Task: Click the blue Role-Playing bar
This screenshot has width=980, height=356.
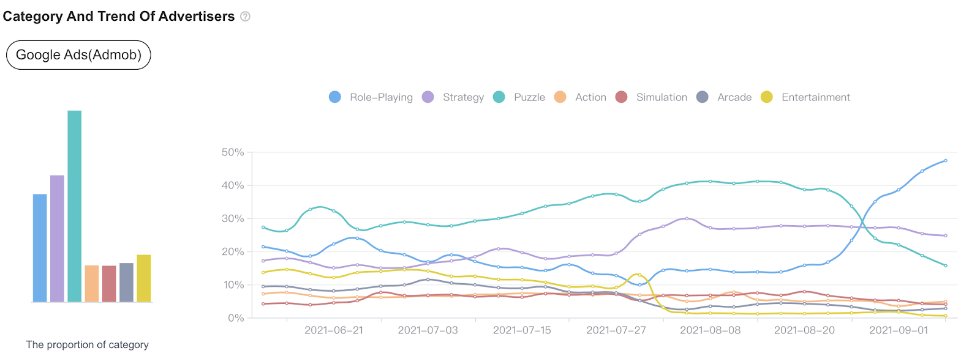Action: (40, 248)
